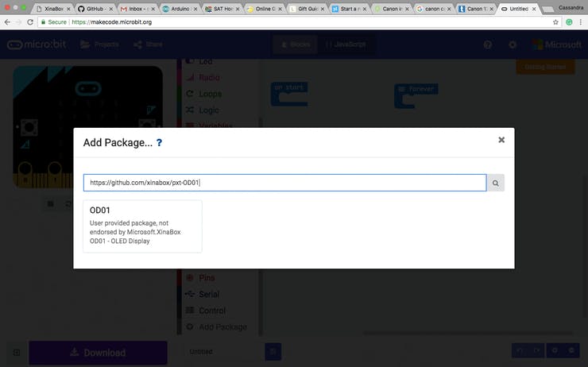The image size is (588, 367).
Task: Switch to the SAT browser tab
Action: [x=222, y=9]
